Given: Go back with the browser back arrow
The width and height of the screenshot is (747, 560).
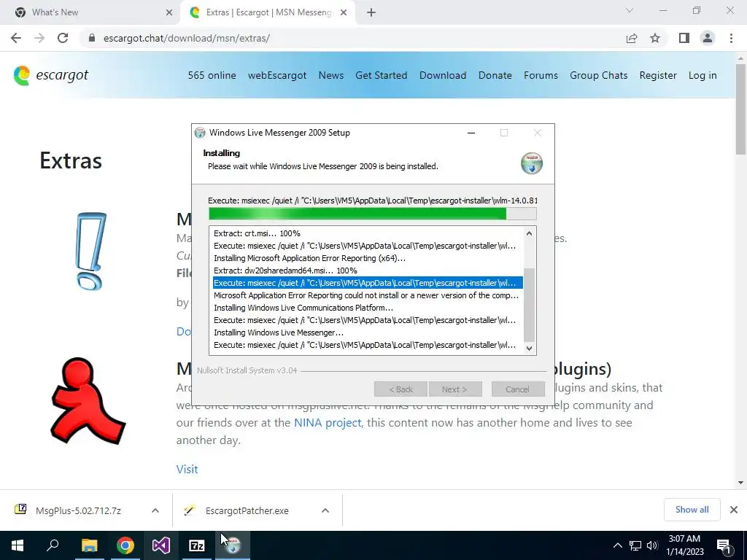Looking at the screenshot, I should pos(16,38).
